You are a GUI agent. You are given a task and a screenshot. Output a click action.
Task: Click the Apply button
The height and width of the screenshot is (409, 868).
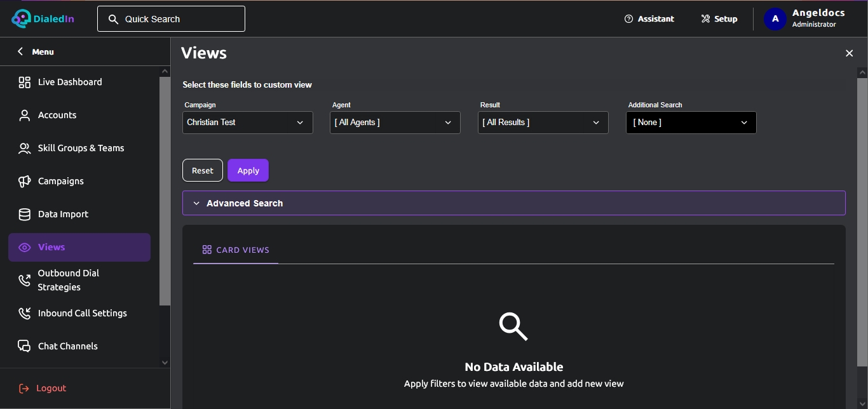(248, 170)
